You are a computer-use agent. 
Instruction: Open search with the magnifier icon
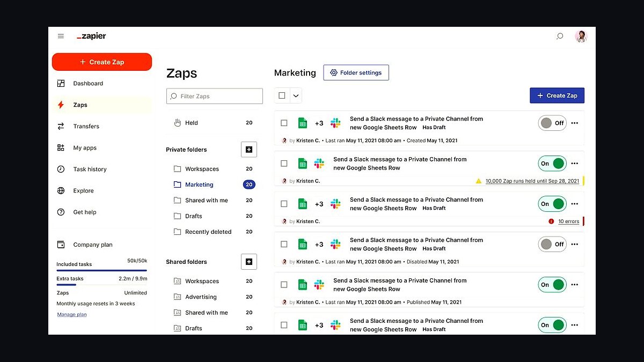click(560, 36)
